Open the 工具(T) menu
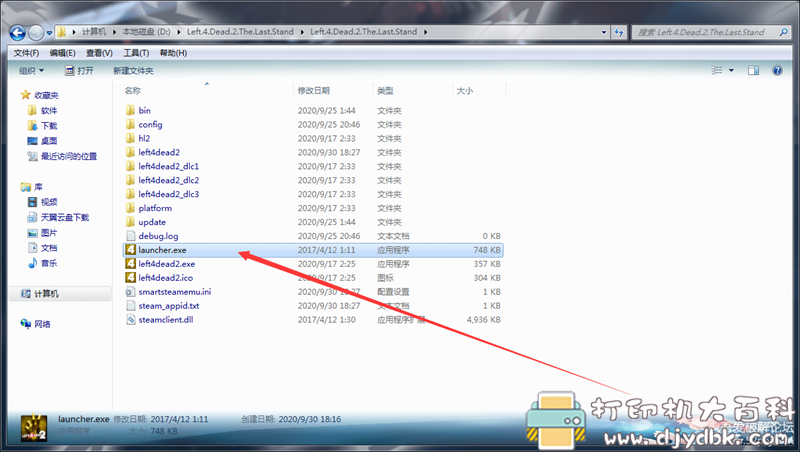The height and width of the screenshot is (452, 800). [x=136, y=53]
